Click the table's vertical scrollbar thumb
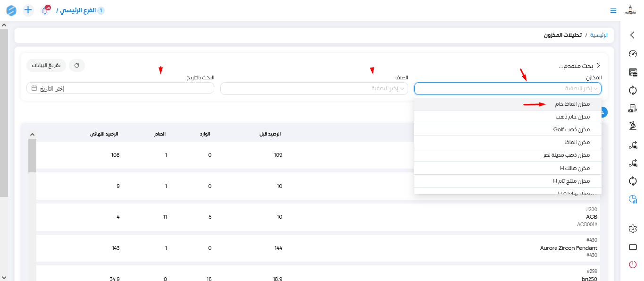Screen dimensions: 644x281 (x=32, y=156)
